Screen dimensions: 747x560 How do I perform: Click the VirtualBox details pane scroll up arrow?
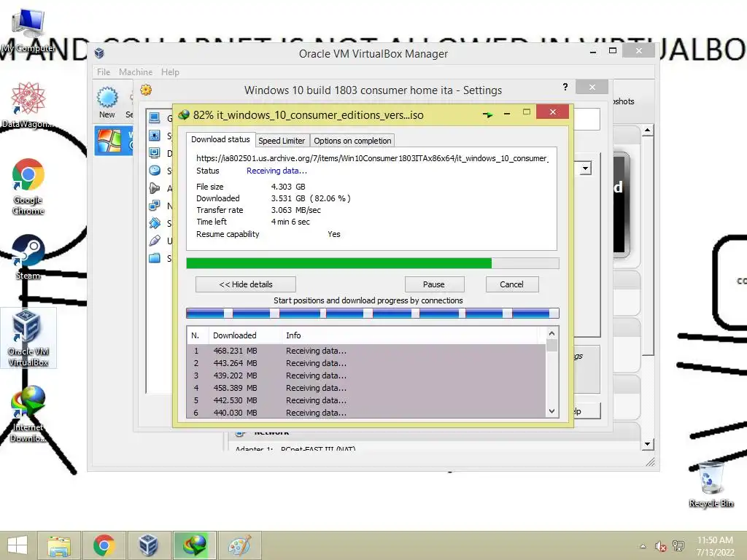(648, 130)
